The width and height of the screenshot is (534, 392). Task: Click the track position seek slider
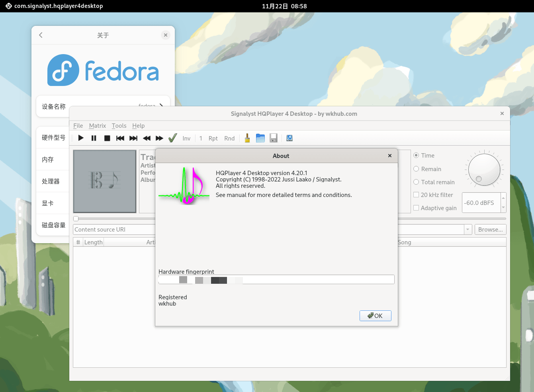(289, 218)
